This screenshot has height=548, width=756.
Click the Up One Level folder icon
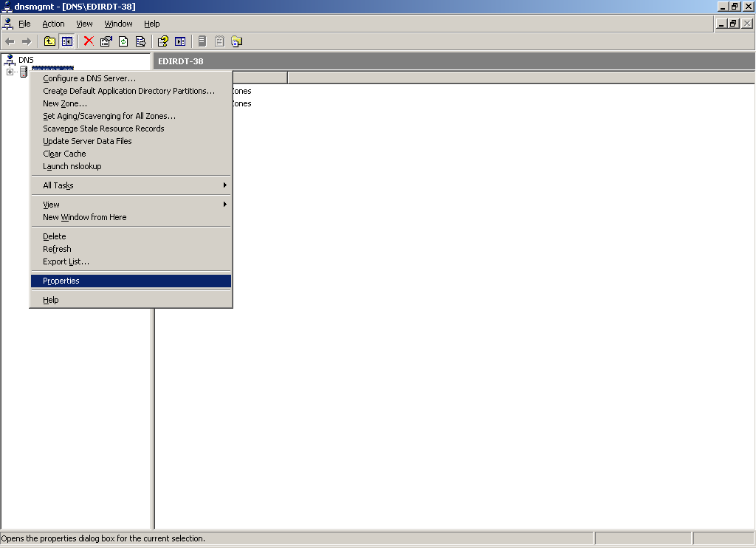pyautogui.click(x=49, y=41)
